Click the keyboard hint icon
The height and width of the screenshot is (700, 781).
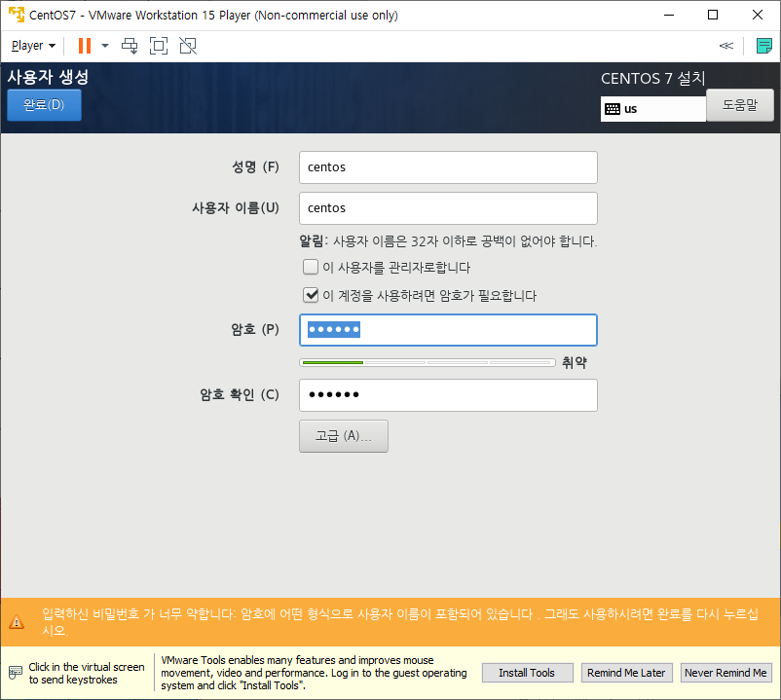(x=16, y=673)
